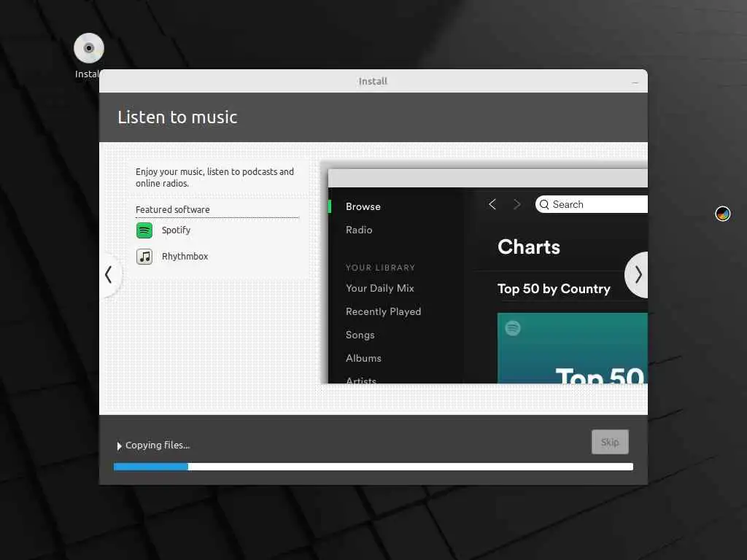The height and width of the screenshot is (560, 747).
Task: Click the round colorful icon on the desktop
Action: [723, 214]
